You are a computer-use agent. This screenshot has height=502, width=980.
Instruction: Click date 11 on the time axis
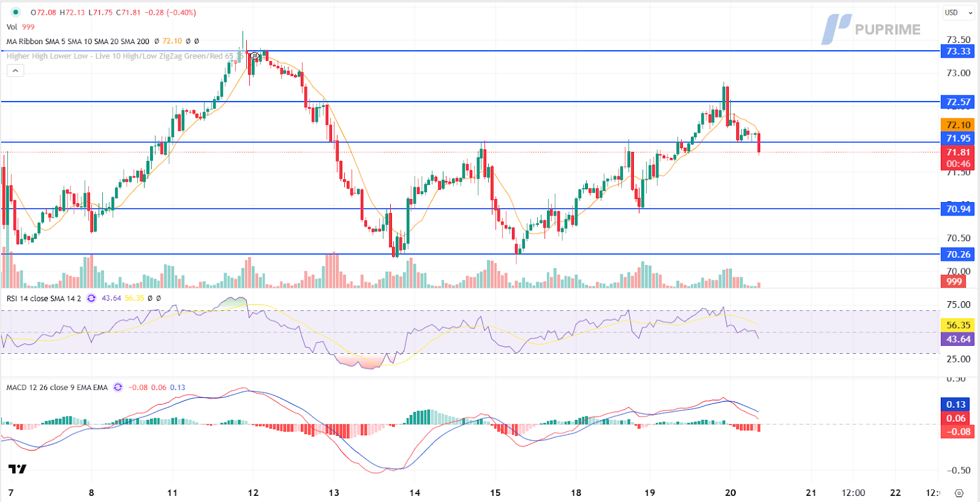coord(172,493)
